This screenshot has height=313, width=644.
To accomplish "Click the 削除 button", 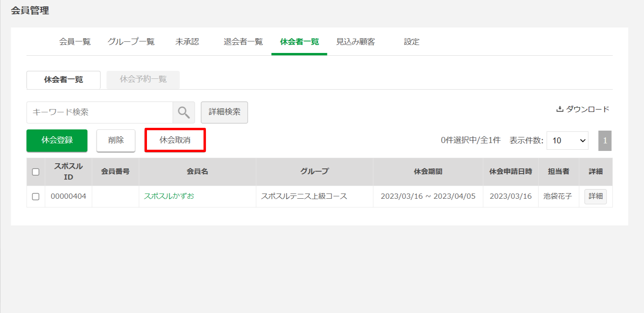I will click(x=116, y=140).
